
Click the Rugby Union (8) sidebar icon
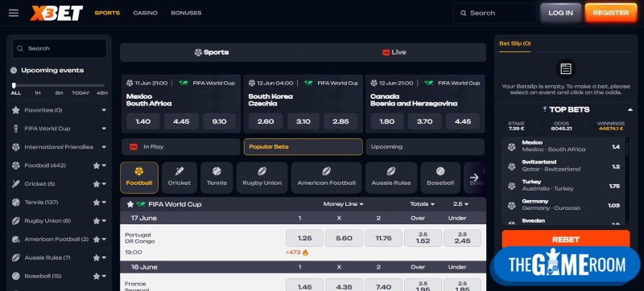click(x=16, y=221)
